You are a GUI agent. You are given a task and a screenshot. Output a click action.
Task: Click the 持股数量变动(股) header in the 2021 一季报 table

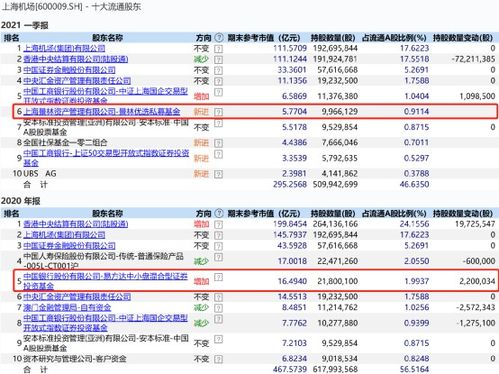463,38
